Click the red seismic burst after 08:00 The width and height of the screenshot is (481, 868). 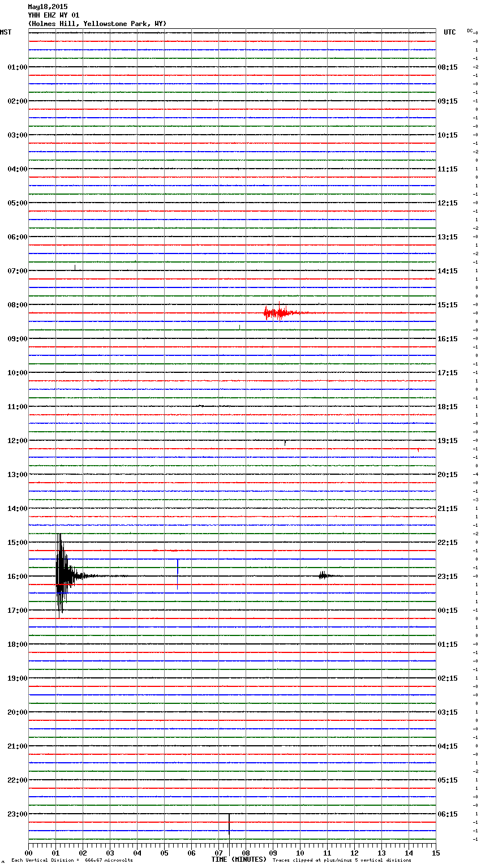280,312
